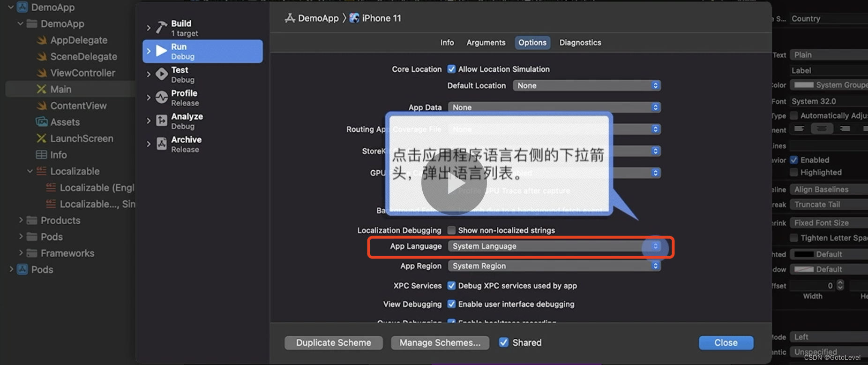Toggle Automatically Adjusts Font checkbox
868x365 pixels.
[x=794, y=115]
